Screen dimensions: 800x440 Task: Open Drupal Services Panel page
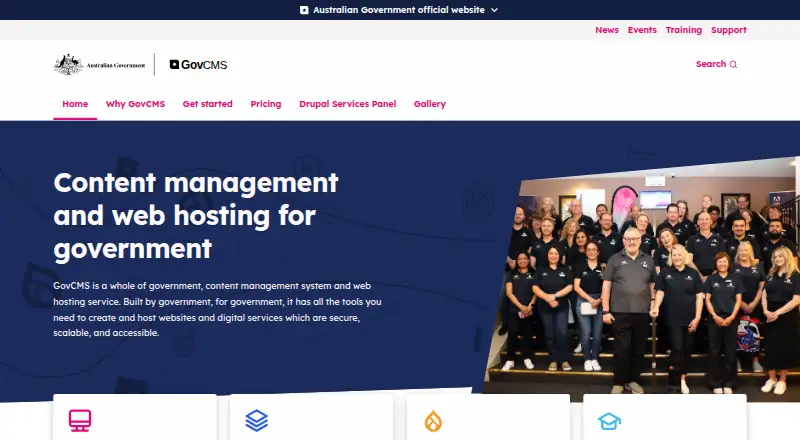(x=347, y=104)
